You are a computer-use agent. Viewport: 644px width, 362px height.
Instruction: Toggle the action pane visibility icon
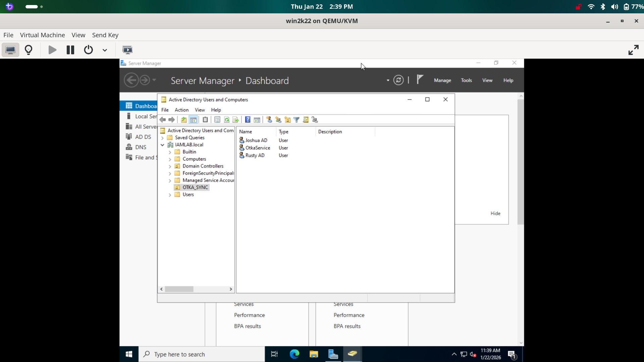click(x=257, y=120)
